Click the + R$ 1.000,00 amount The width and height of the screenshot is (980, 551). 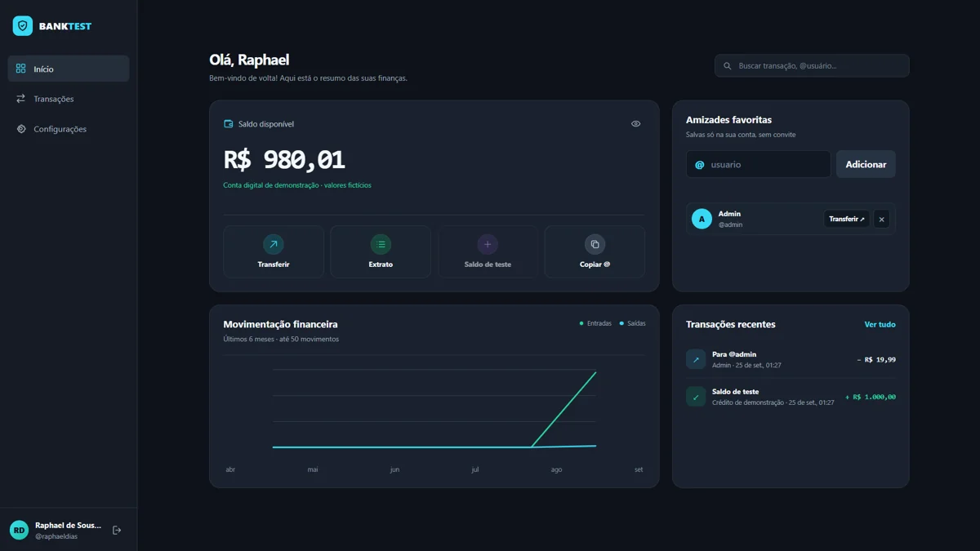click(871, 397)
